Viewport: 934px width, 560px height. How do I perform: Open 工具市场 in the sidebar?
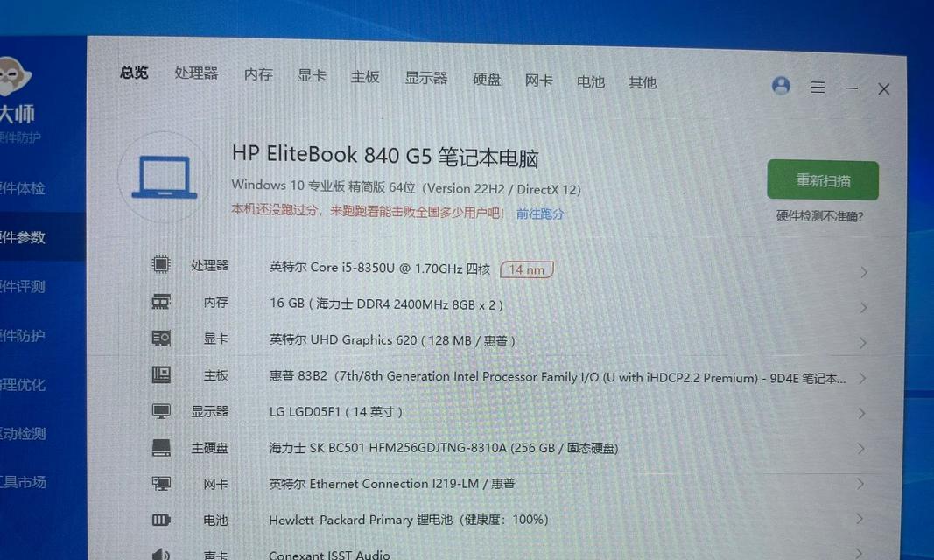[23, 482]
